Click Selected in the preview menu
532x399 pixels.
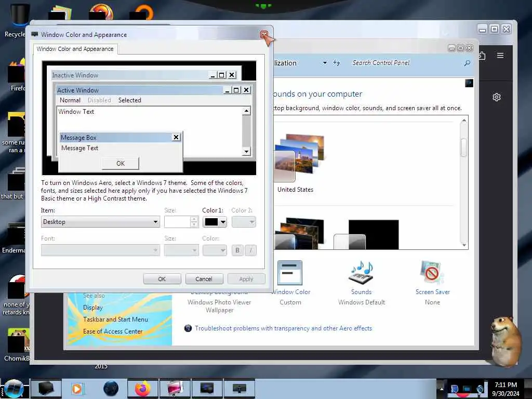coord(129,100)
